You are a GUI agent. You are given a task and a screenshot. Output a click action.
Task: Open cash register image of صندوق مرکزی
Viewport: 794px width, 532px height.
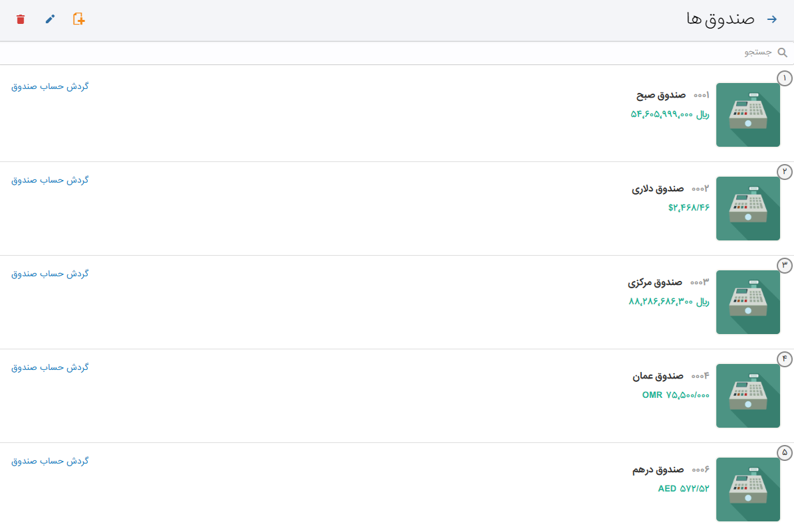pos(748,302)
